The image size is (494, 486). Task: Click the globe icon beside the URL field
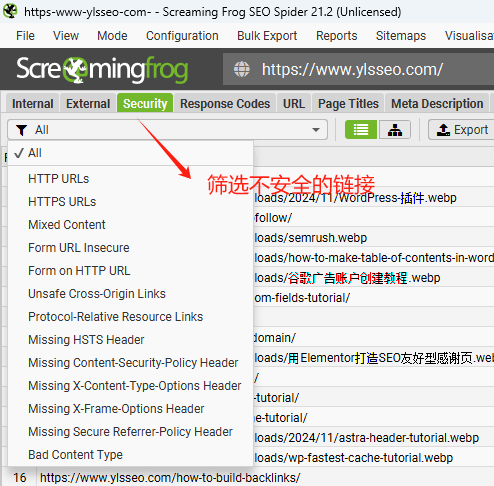242,69
